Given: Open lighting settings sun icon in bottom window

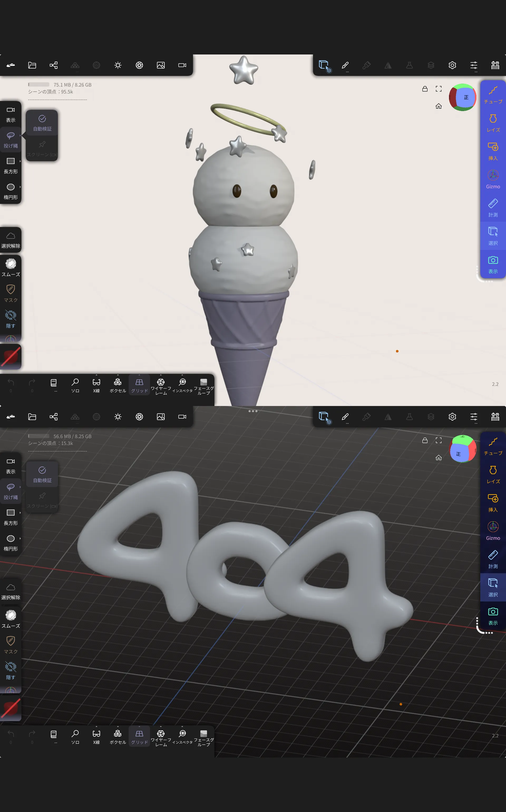Looking at the screenshot, I should (x=118, y=417).
